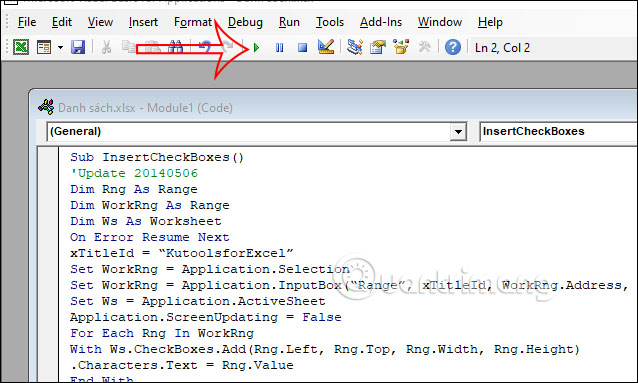
Task: Click the Set Ws = Application.ActiveSheet line
Action: pos(198,301)
